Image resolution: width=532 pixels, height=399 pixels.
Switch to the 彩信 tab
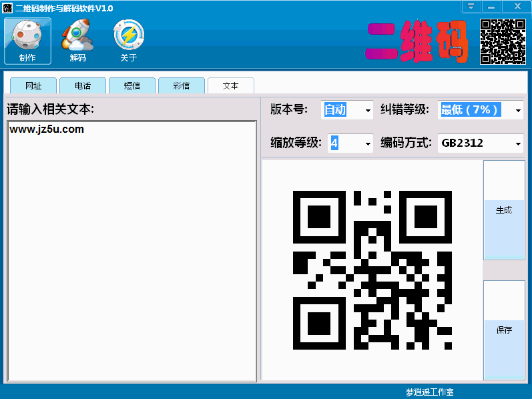click(181, 86)
